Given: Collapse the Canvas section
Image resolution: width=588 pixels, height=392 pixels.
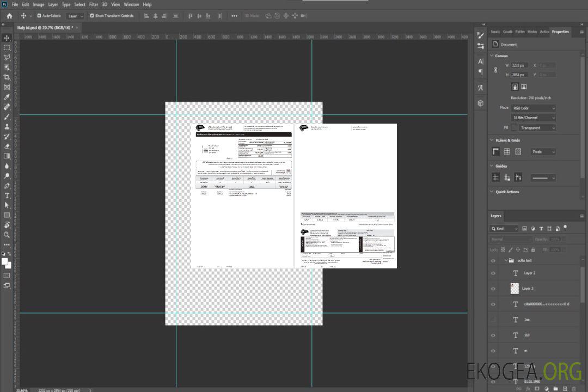Looking at the screenshot, I should tap(492, 56).
